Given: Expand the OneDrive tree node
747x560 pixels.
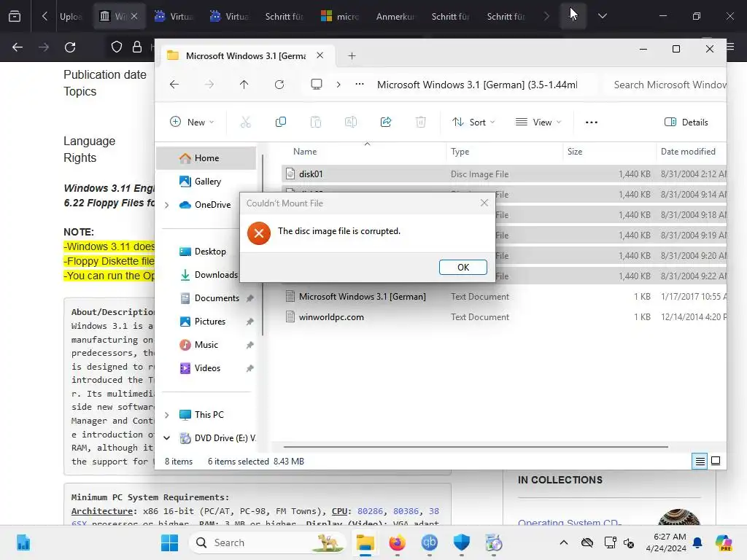Looking at the screenshot, I should point(167,205).
